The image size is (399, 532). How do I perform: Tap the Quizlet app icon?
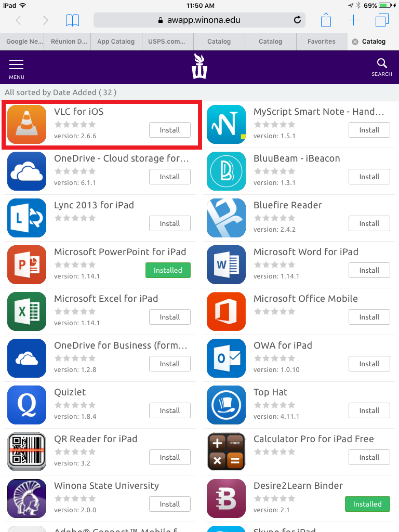pos(26,405)
